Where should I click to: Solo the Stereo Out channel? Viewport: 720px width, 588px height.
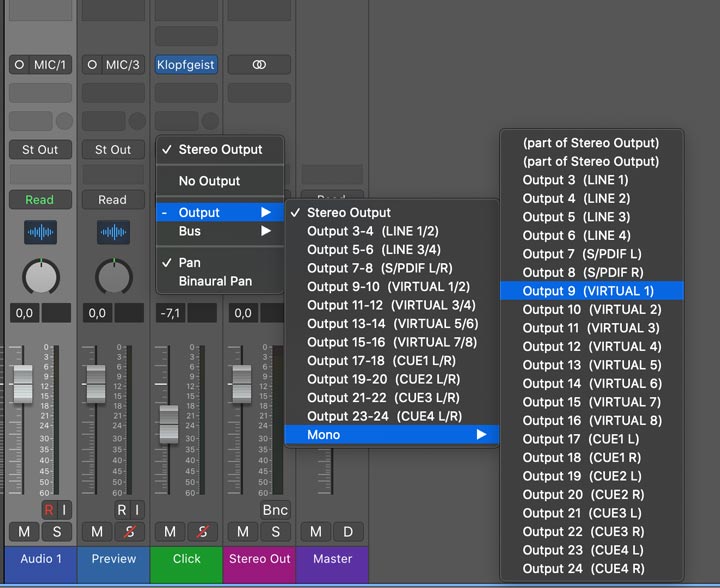point(276,532)
